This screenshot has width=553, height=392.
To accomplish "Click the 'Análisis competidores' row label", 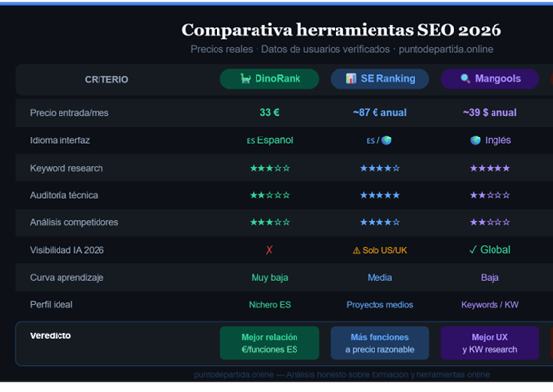I will point(74,222).
